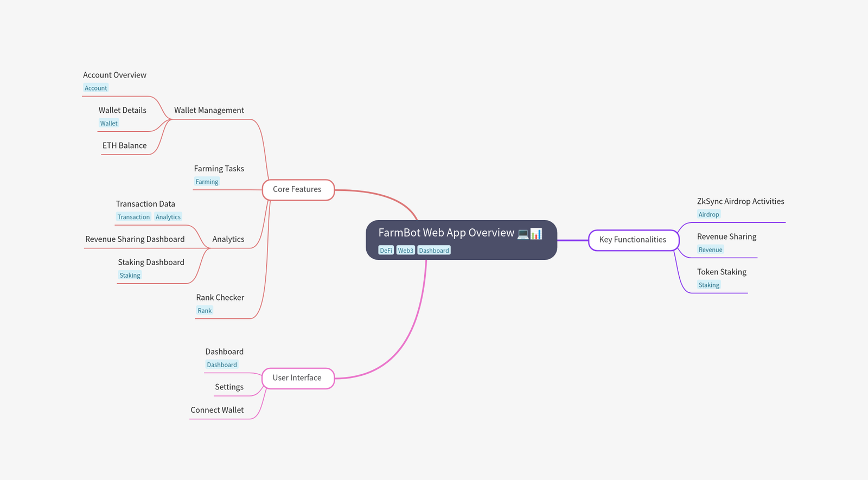
Task: Select the Connect Wallet node
Action: click(x=217, y=410)
